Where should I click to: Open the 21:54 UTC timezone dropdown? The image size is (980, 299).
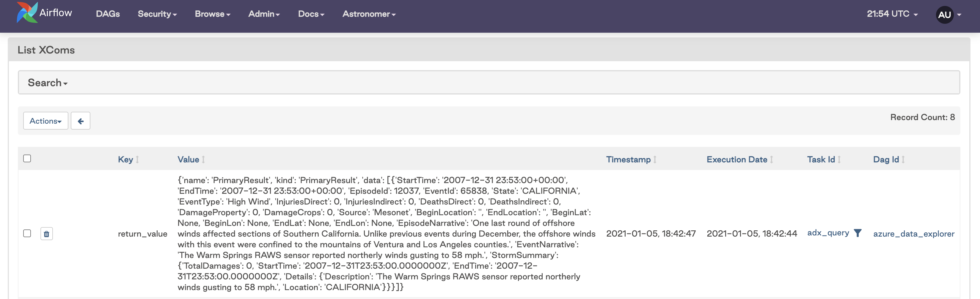[x=892, y=14]
